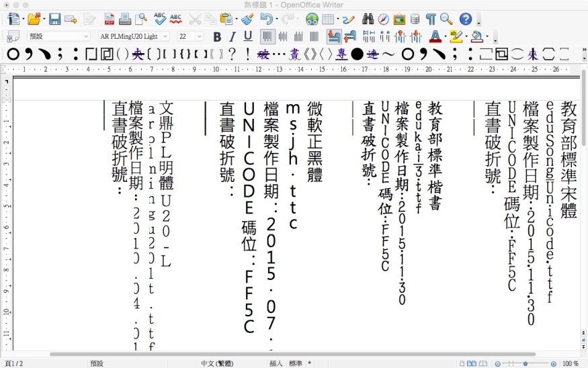Toggle Italic formatting
588x368 pixels.
tap(233, 36)
